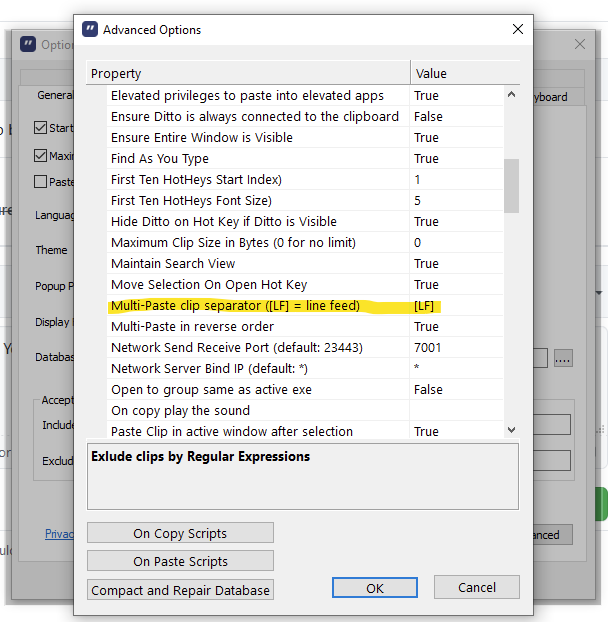Click Compact and Repair Database button

pos(180,590)
